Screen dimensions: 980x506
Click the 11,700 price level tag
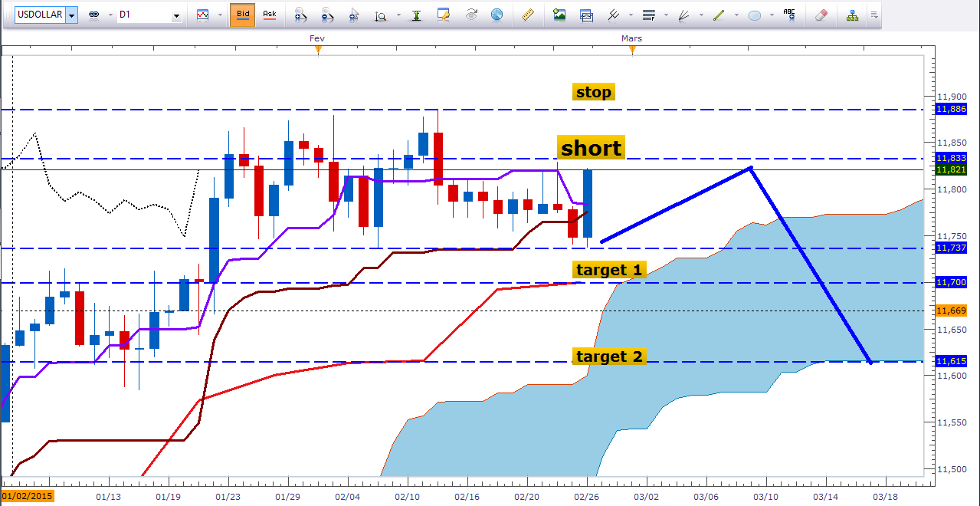tap(951, 283)
